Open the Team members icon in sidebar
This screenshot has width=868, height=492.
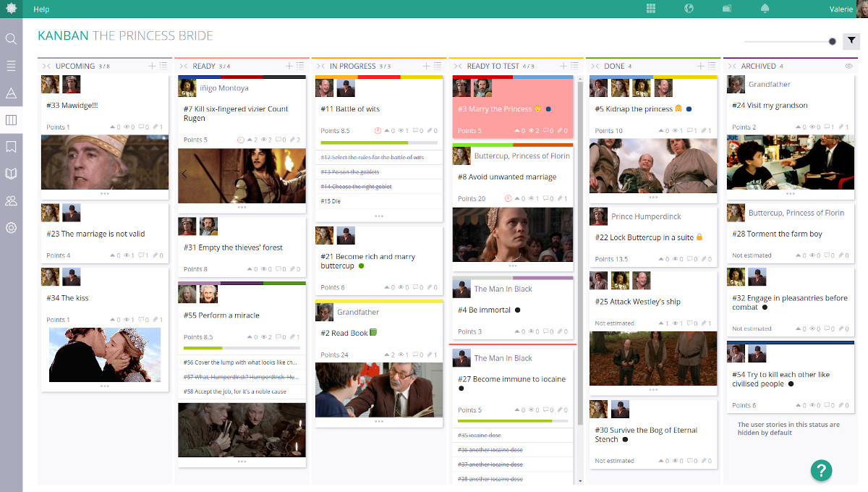coord(11,200)
